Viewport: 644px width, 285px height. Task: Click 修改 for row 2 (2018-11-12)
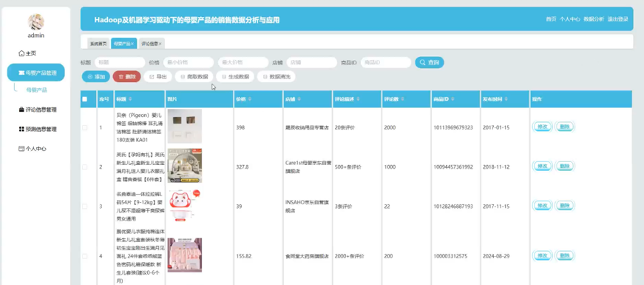tap(543, 166)
